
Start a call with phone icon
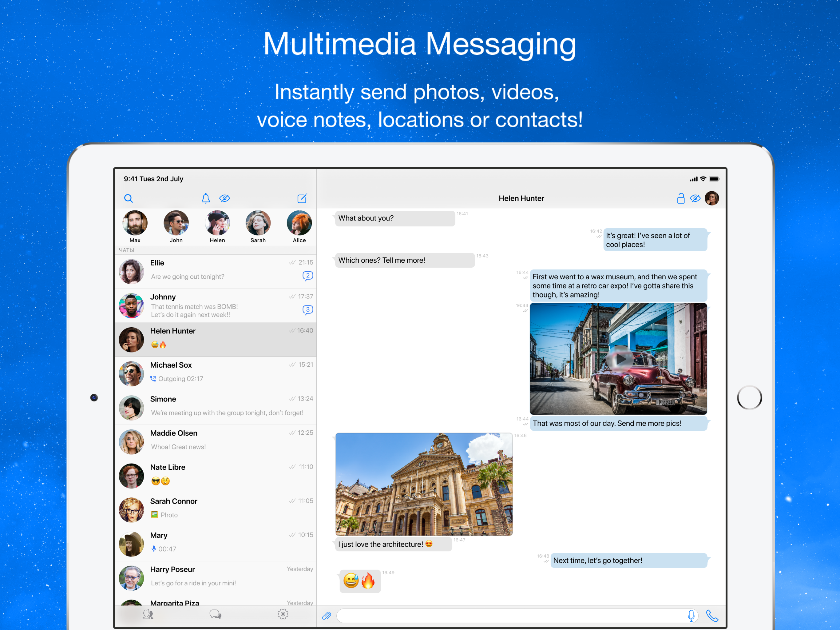click(x=712, y=616)
